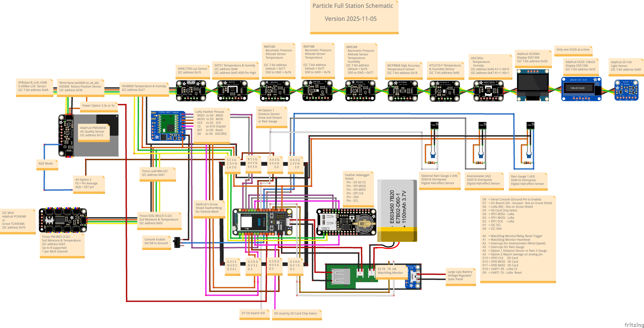644x328 pixels.
Task: Select the Power Option 3.3v or 5v note
Action: [98, 106]
